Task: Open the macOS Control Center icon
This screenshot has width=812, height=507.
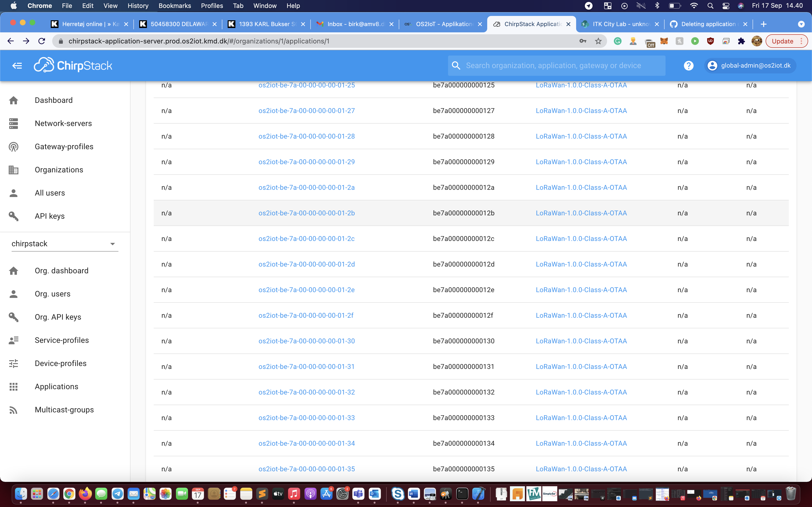Action: coord(726,6)
